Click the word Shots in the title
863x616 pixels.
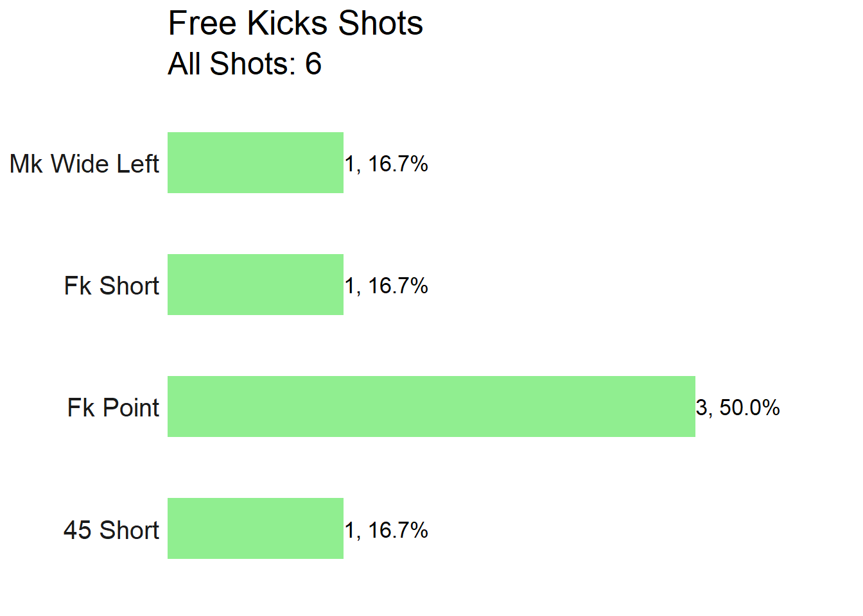(381, 24)
